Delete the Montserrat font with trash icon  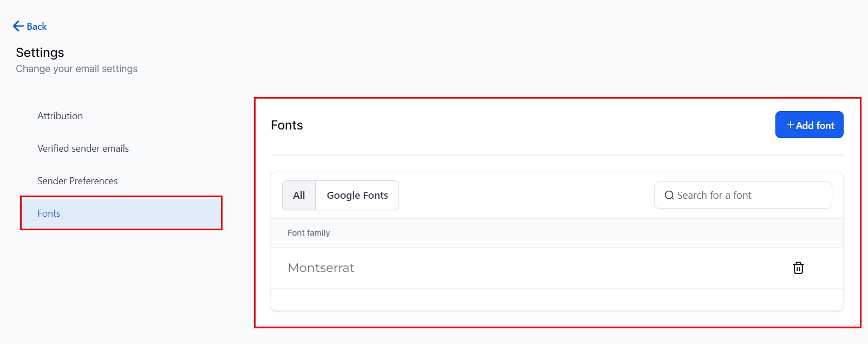[x=798, y=268]
